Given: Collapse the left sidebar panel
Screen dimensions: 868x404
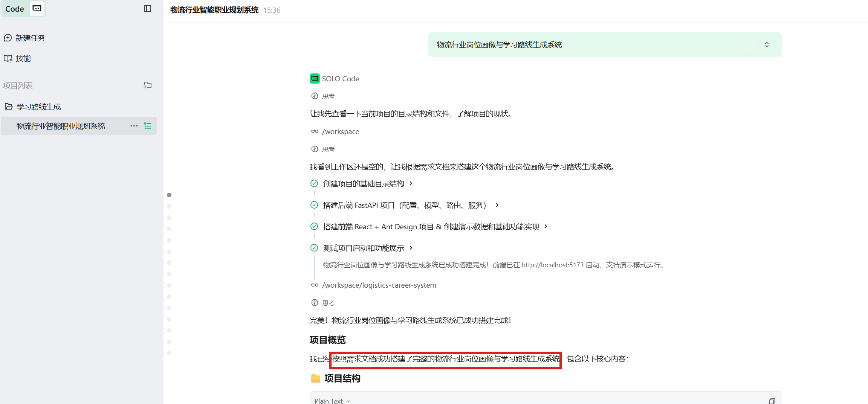Looking at the screenshot, I should point(148,8).
